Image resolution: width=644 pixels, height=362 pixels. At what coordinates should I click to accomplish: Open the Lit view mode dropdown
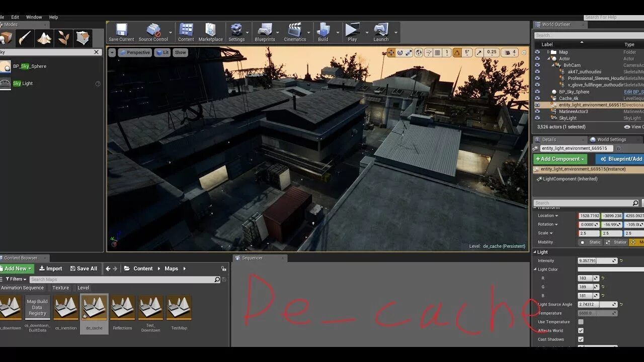[x=162, y=52]
